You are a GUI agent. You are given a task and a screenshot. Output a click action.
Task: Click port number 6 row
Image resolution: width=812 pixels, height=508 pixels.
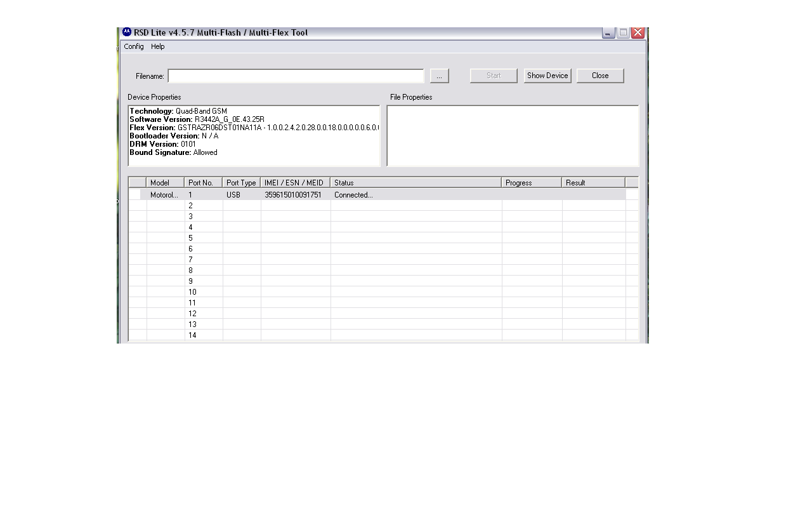coord(383,249)
